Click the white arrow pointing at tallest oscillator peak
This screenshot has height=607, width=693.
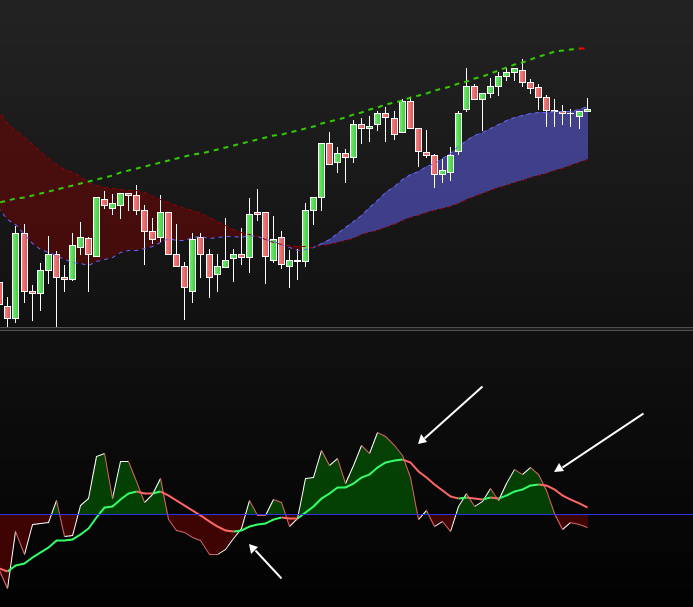pyautogui.click(x=450, y=415)
